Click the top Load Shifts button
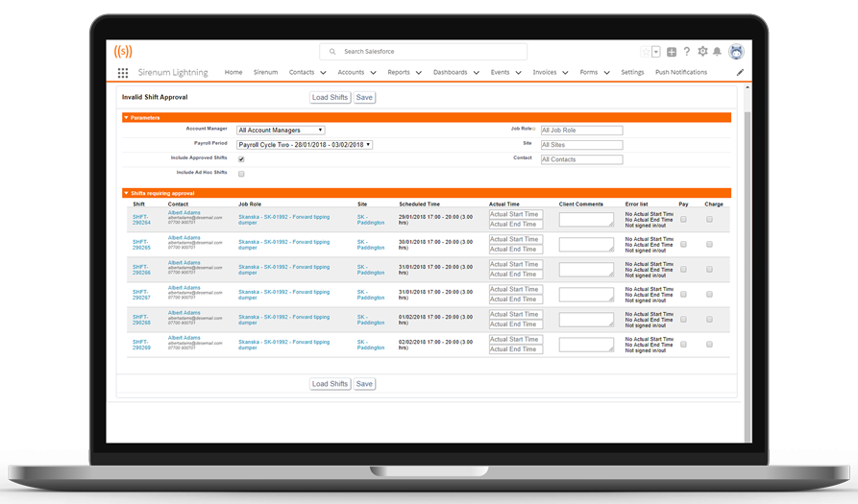Image resolution: width=858 pixels, height=504 pixels. coord(330,98)
